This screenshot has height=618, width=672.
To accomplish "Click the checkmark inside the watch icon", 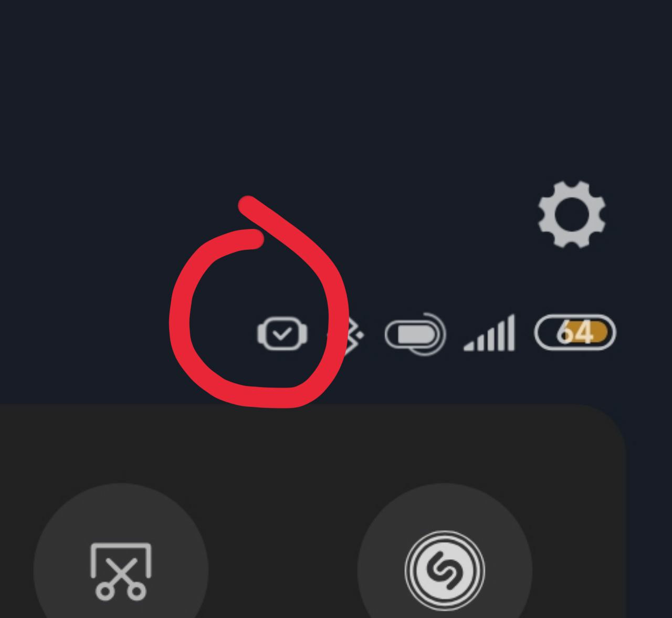I will click(282, 333).
